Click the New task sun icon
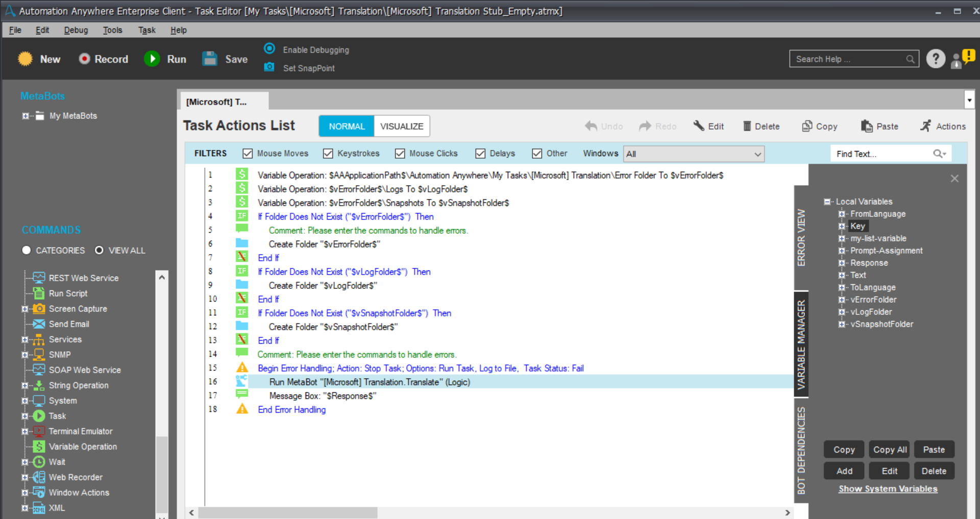This screenshot has height=519, width=980. pos(25,59)
